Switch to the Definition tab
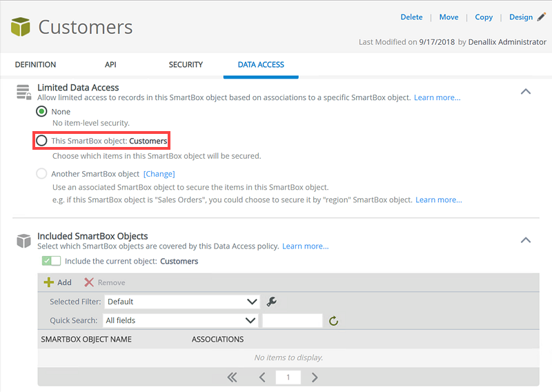This screenshot has width=552, height=392. (x=35, y=65)
